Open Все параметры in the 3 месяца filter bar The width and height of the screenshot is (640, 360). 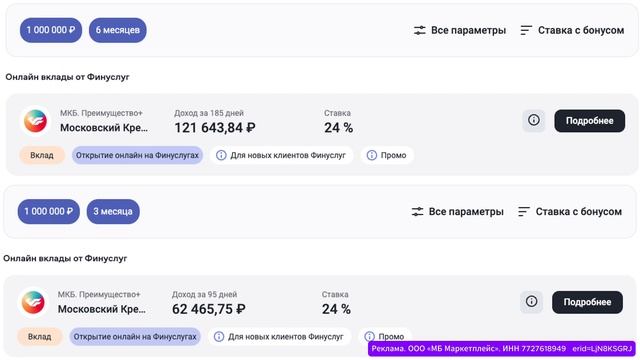pyautogui.click(x=458, y=211)
